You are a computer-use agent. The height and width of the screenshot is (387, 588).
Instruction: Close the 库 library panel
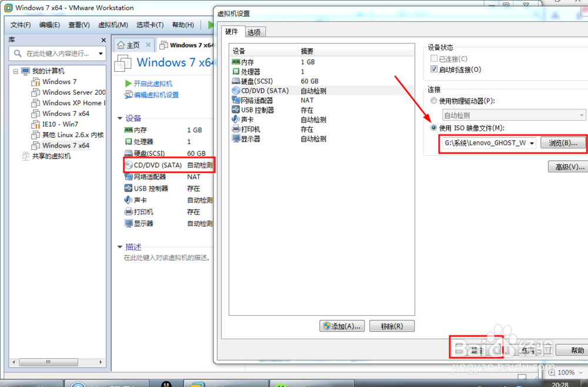pyautogui.click(x=103, y=40)
